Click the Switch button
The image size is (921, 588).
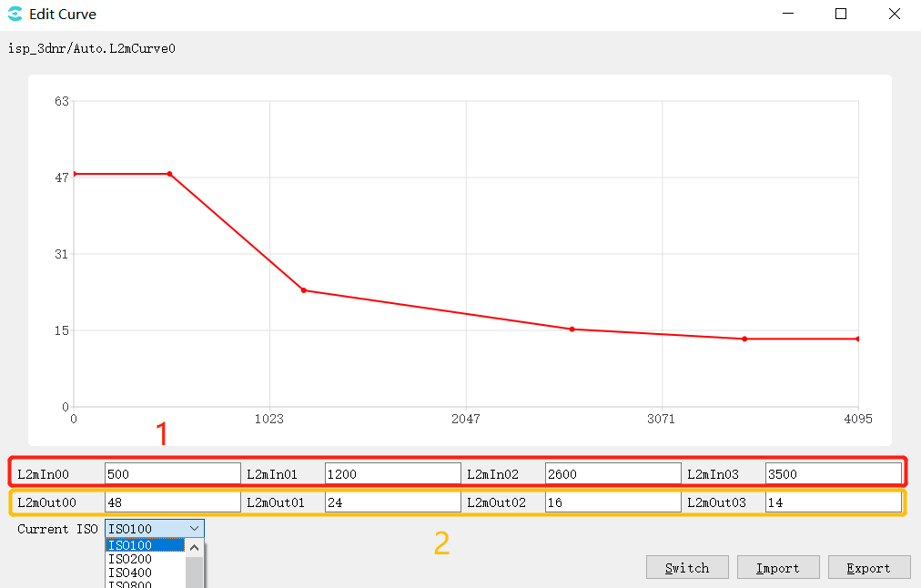click(687, 567)
